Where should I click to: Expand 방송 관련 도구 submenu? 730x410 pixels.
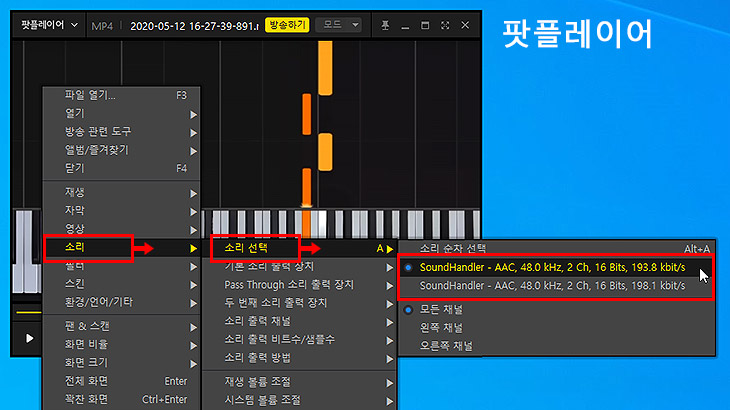coord(122,132)
